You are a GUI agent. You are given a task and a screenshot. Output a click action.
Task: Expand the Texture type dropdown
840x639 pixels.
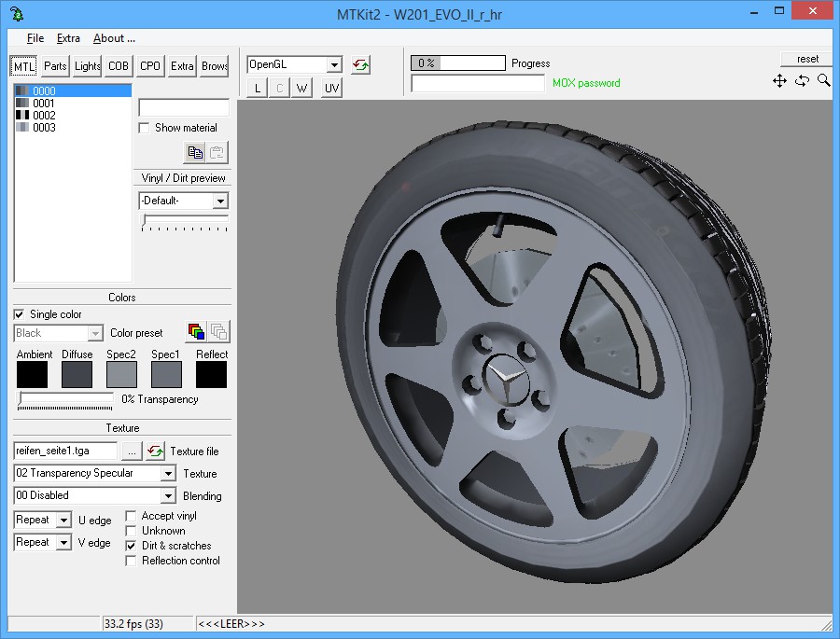click(168, 474)
